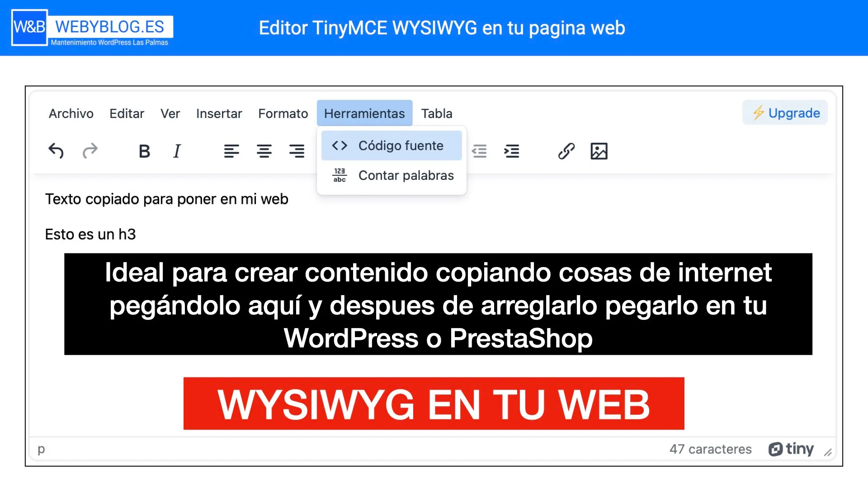
Task: Open the Archivo menu
Action: pyautogui.click(x=71, y=113)
